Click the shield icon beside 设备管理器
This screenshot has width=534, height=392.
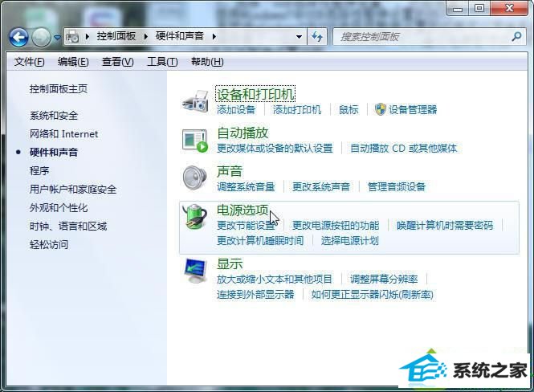coord(380,109)
